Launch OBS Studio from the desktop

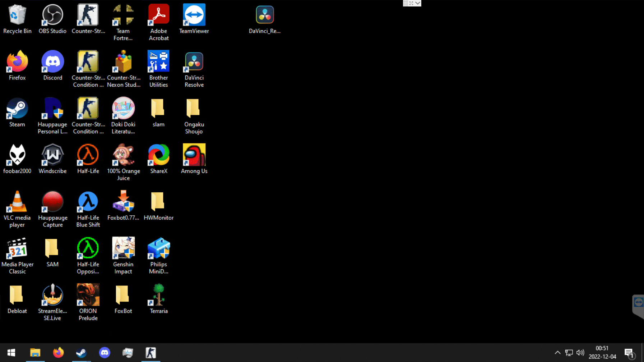click(52, 19)
